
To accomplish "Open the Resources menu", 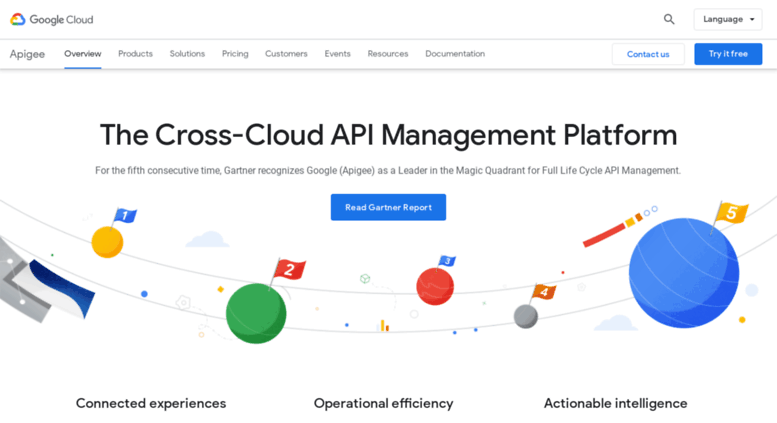I will 387,54.
